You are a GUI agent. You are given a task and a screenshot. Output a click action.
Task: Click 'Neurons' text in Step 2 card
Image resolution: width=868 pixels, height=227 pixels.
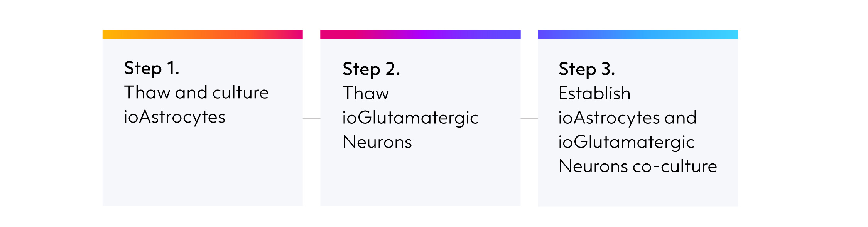pos(377,142)
